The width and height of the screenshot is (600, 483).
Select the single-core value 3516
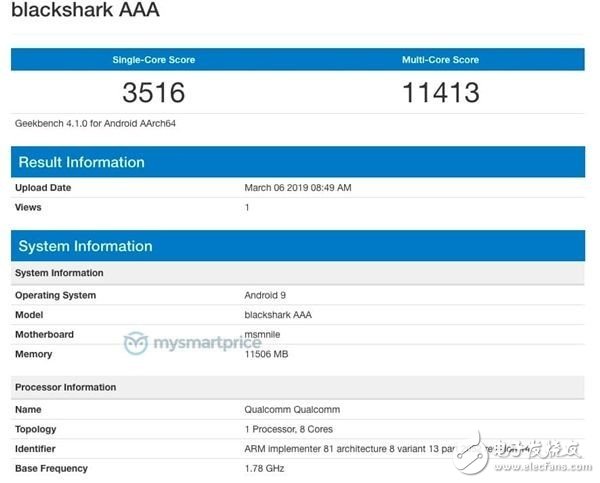pyautogui.click(x=154, y=93)
